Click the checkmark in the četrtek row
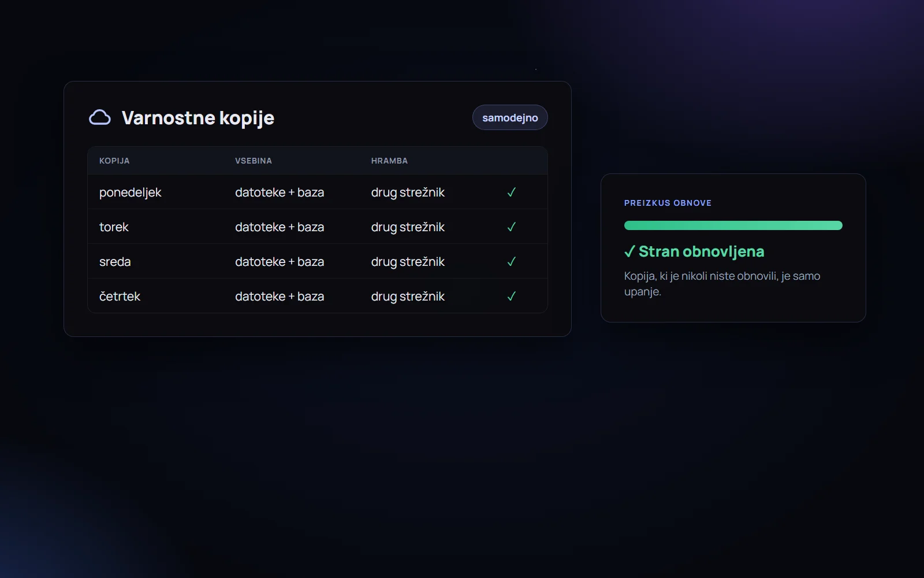924x578 pixels. 511,297
